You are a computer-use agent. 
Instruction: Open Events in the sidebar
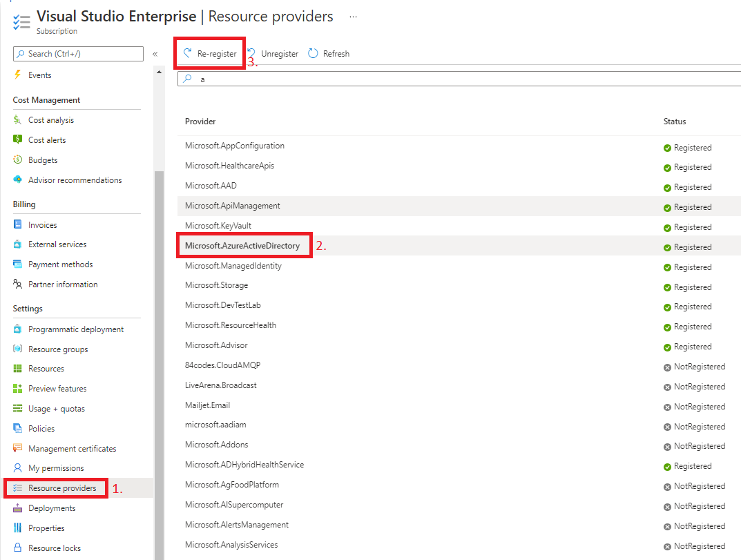click(x=39, y=75)
